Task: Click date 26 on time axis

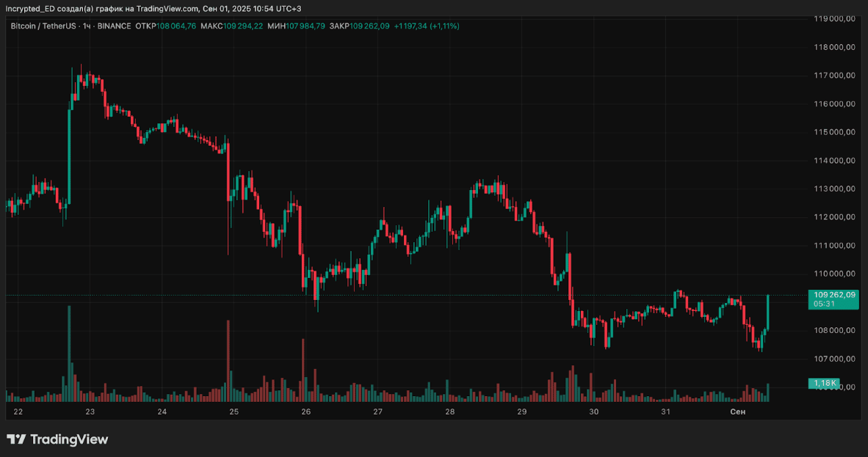Action: tap(306, 412)
